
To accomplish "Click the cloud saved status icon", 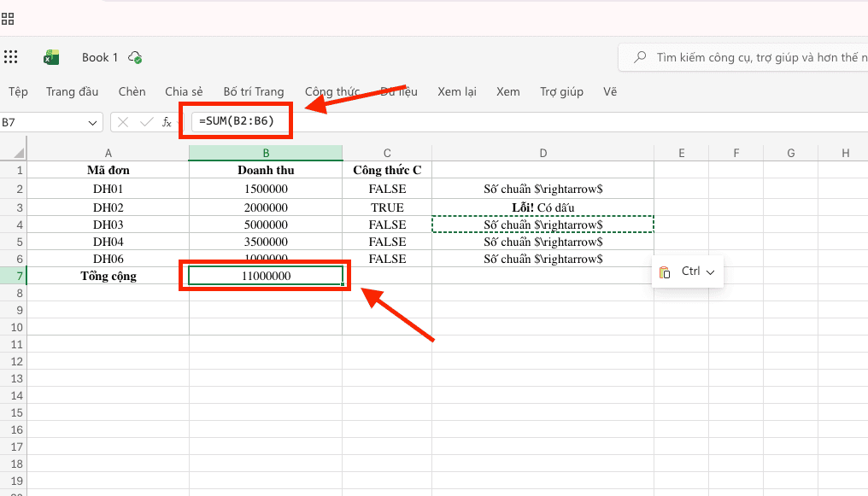I will pos(135,57).
